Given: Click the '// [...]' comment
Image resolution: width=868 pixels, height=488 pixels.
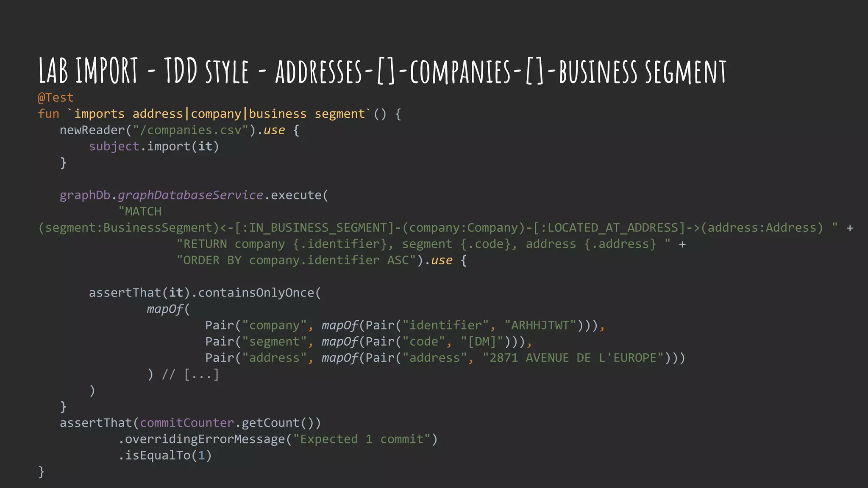Looking at the screenshot, I should point(190,374).
